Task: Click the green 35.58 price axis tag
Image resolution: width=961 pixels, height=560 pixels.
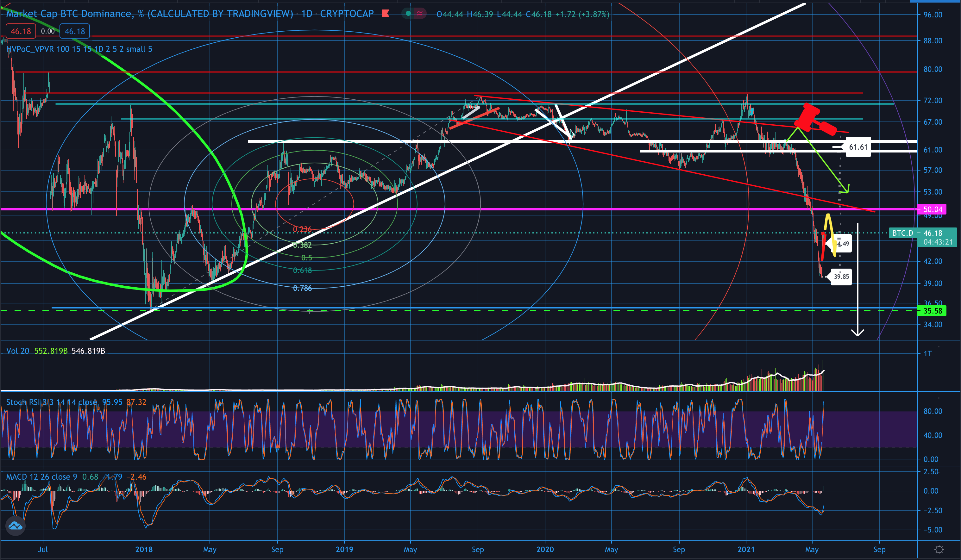Action: [x=933, y=311]
